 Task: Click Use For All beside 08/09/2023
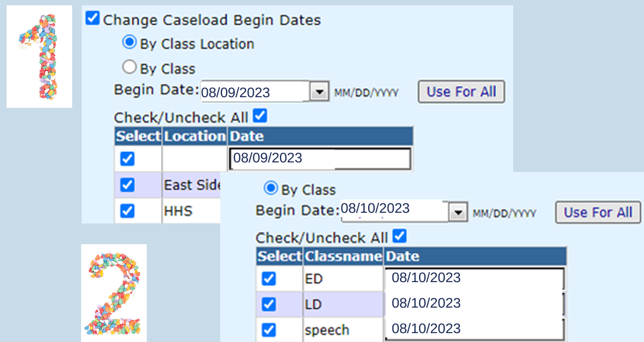pyautogui.click(x=461, y=92)
